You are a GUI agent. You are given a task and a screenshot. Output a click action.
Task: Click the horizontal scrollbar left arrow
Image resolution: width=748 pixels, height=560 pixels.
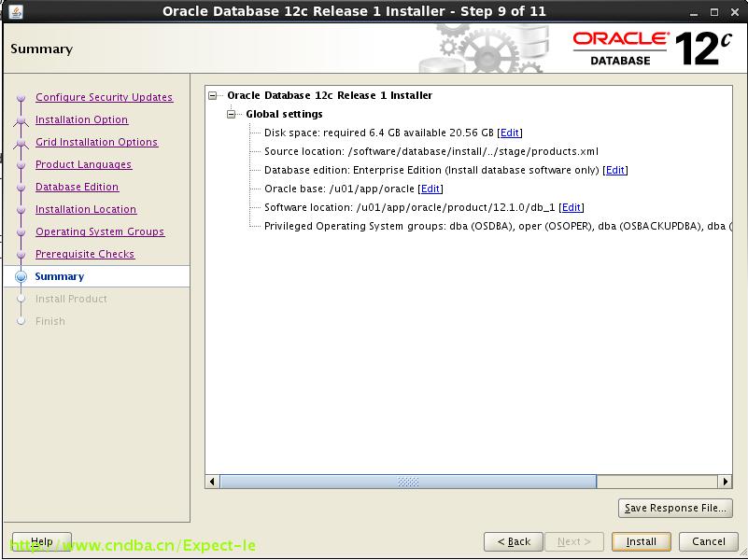[212, 482]
